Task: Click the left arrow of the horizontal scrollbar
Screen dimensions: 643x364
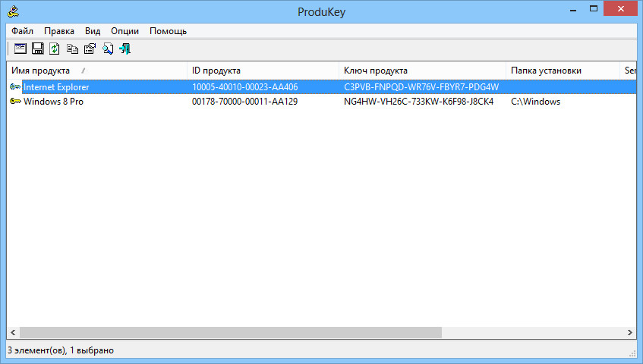Action: (13, 332)
